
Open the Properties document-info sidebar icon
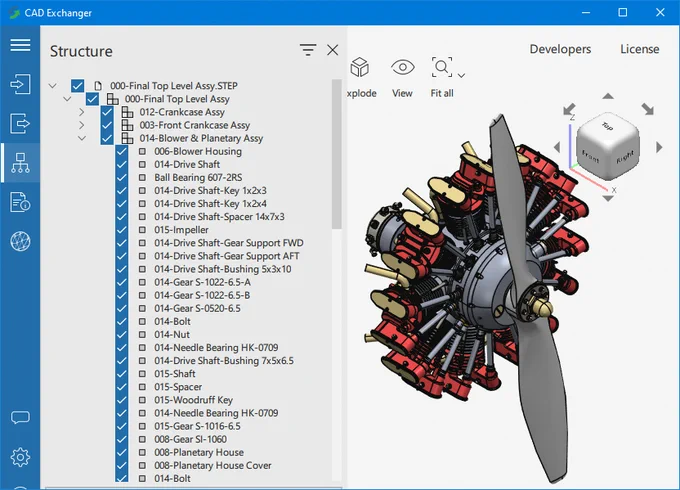coord(20,202)
